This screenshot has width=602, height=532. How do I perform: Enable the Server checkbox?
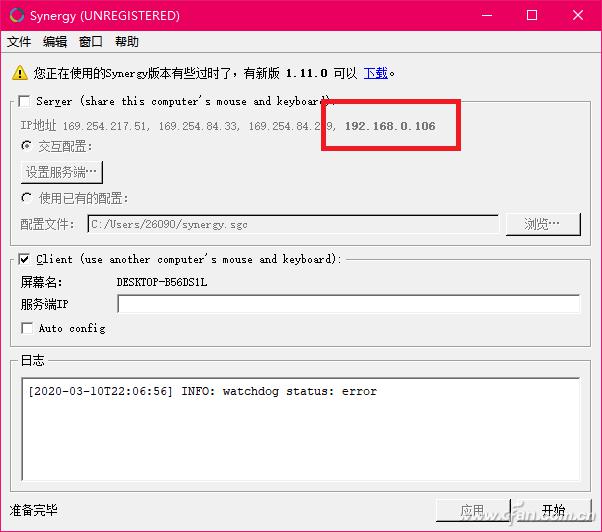24,101
